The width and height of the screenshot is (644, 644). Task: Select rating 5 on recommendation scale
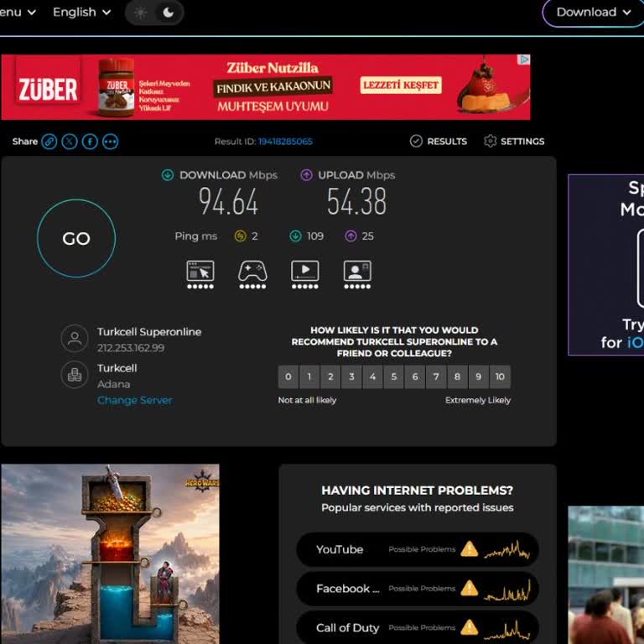[394, 377]
